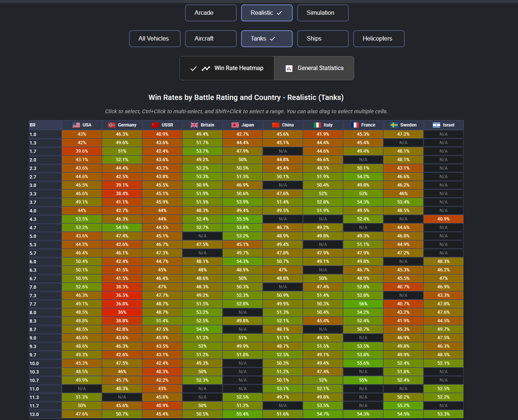Toggle the Tanks vehicle filter
518x420 pixels.
tap(267, 39)
